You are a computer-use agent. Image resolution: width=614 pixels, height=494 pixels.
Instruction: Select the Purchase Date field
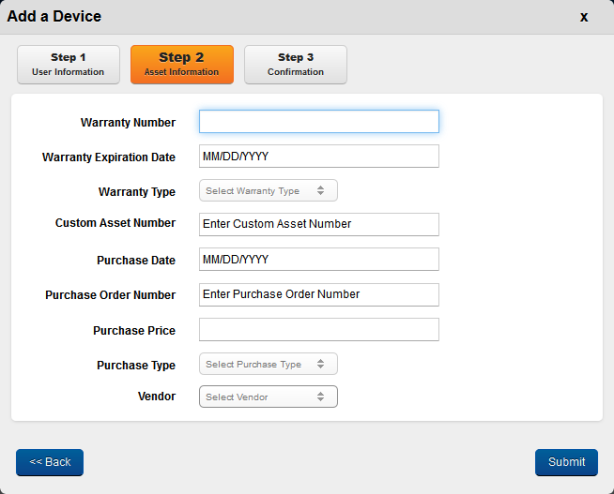319,259
